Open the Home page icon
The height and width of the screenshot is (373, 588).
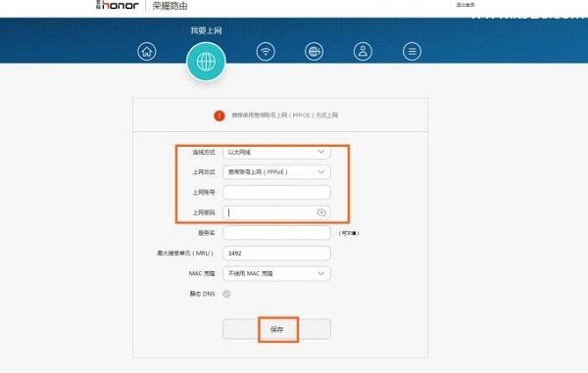pyautogui.click(x=147, y=51)
